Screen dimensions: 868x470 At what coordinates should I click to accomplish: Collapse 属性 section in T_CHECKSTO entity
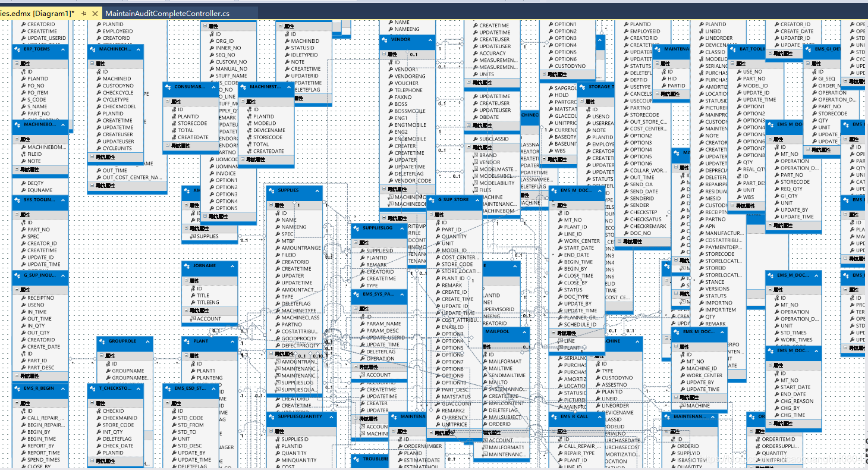click(92, 403)
